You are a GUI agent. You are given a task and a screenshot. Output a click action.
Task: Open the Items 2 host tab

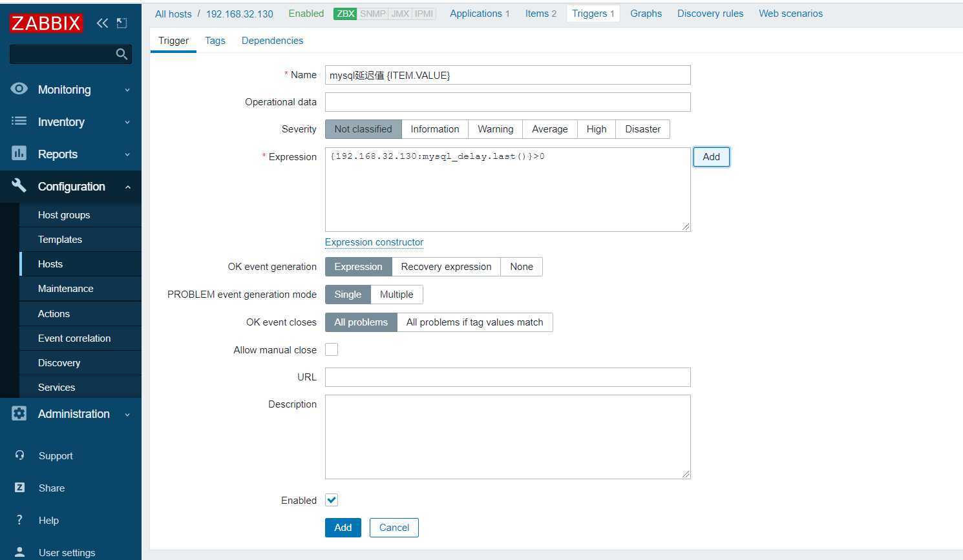540,14
